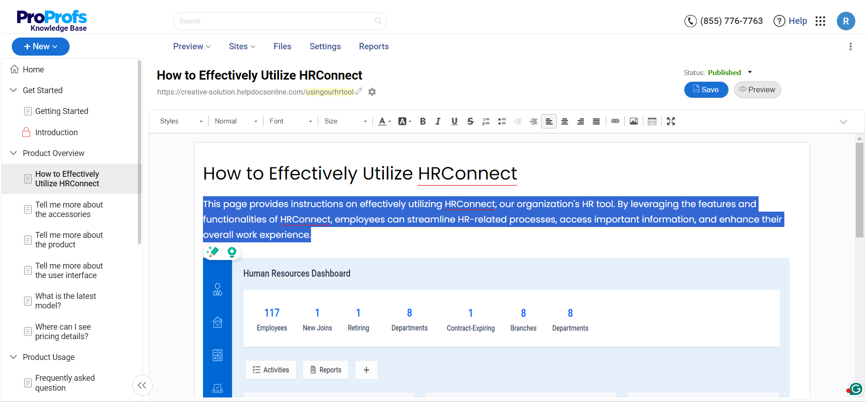Screen dimensions: 868x402
Task: Open the Getting Started page
Action: click(x=61, y=111)
